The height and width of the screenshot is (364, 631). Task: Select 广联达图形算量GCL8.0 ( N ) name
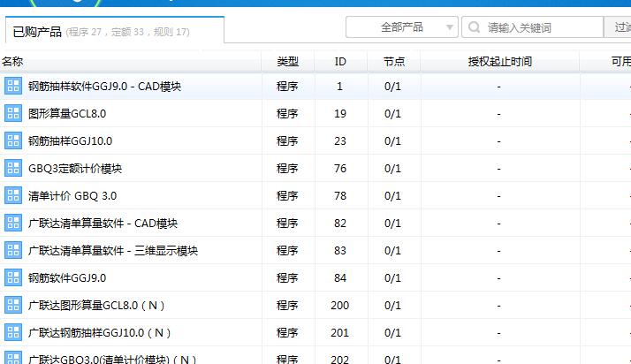click(96, 306)
